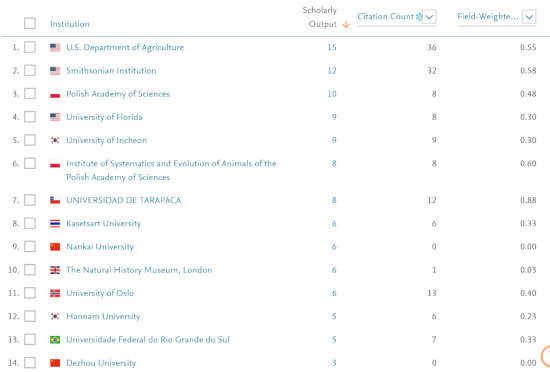Click the US flag beside University of Florida

pos(55,117)
